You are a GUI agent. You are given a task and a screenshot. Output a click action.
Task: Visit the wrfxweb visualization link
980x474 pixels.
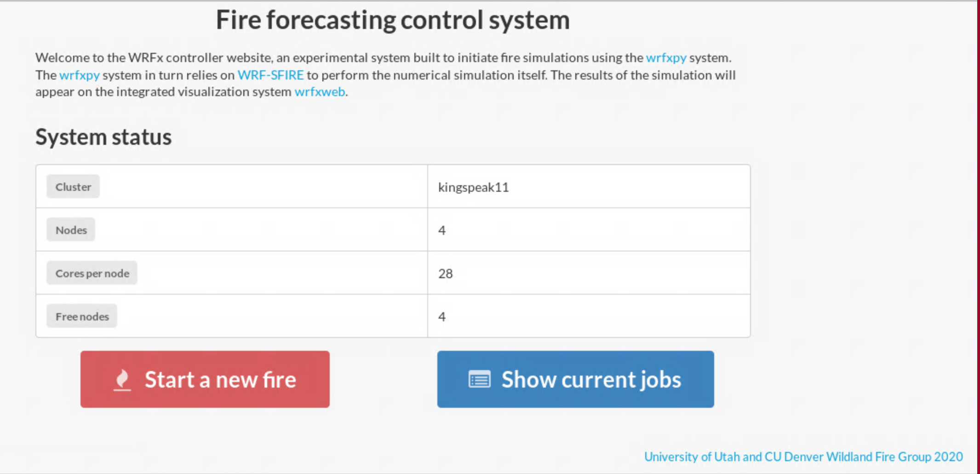[x=320, y=92]
